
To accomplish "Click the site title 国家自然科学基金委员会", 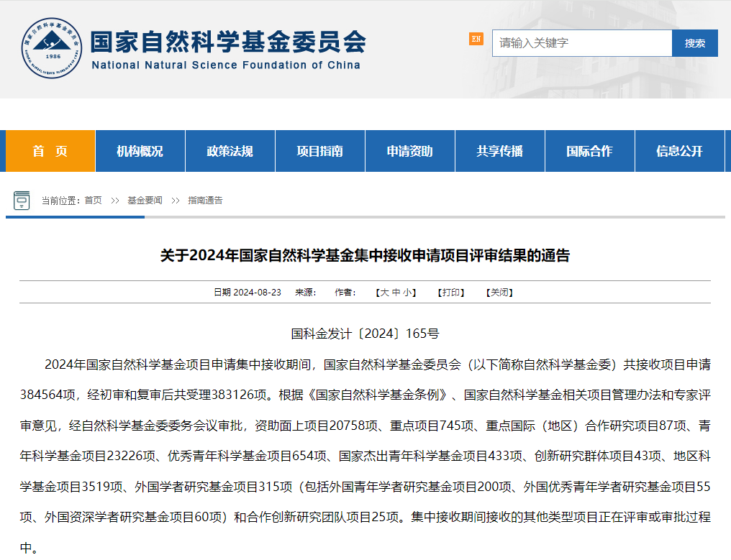I will (x=229, y=42).
